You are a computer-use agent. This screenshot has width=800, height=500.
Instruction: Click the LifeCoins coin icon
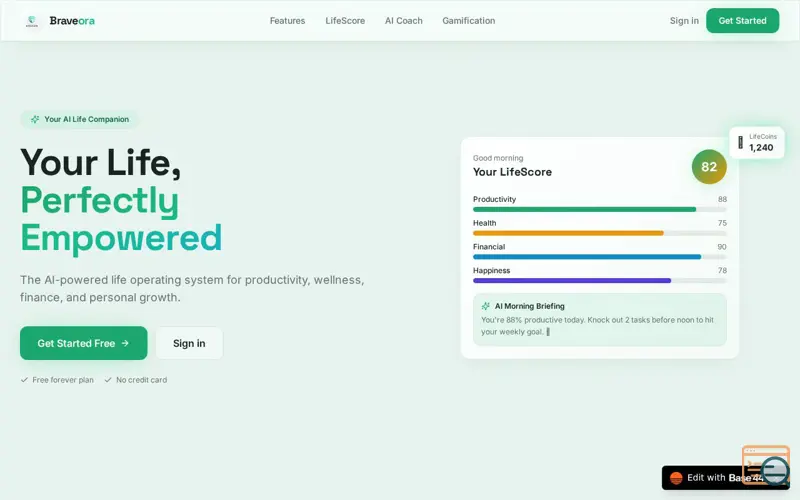[740, 142]
